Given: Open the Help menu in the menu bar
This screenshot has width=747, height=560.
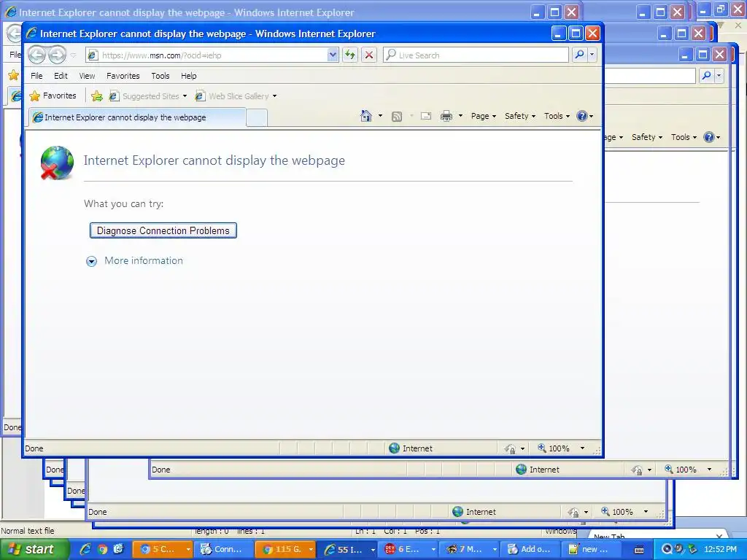Looking at the screenshot, I should 189,76.
